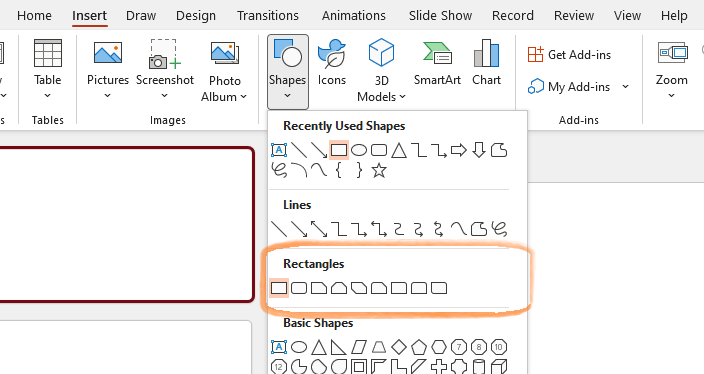Viewport: 704px width, 374px height.
Task: Choose Scribble tool in Lines section
Action: click(x=499, y=229)
